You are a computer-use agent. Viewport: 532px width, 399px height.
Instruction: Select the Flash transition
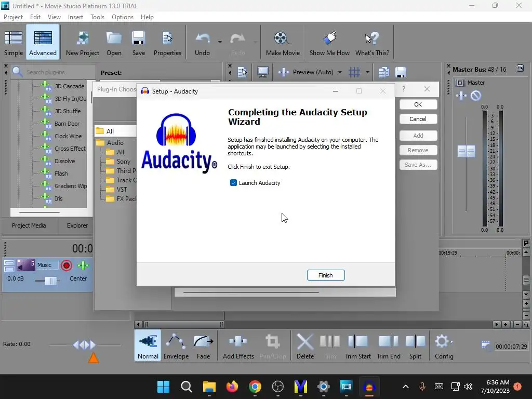[x=61, y=174]
